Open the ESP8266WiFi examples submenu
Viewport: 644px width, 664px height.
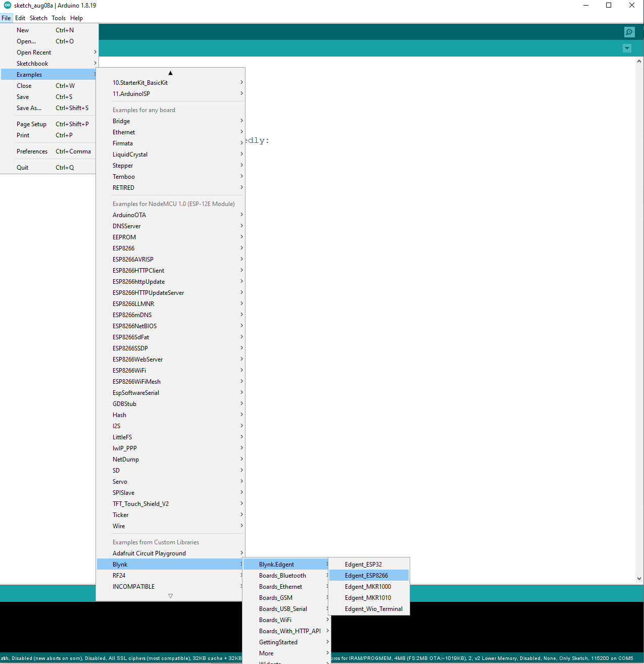click(170, 371)
